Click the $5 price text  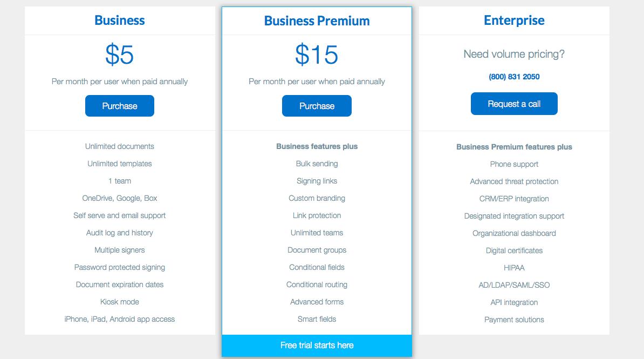(120, 55)
